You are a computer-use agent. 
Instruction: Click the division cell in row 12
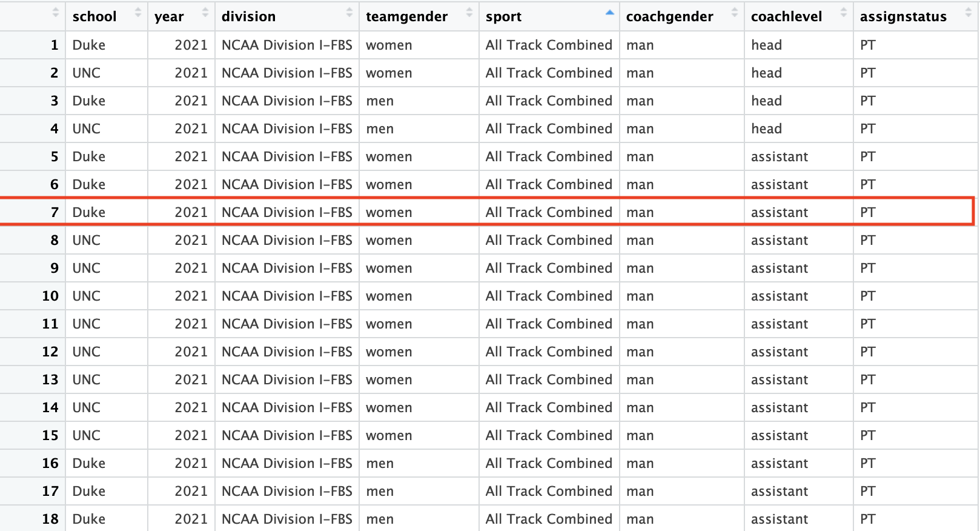click(x=286, y=352)
